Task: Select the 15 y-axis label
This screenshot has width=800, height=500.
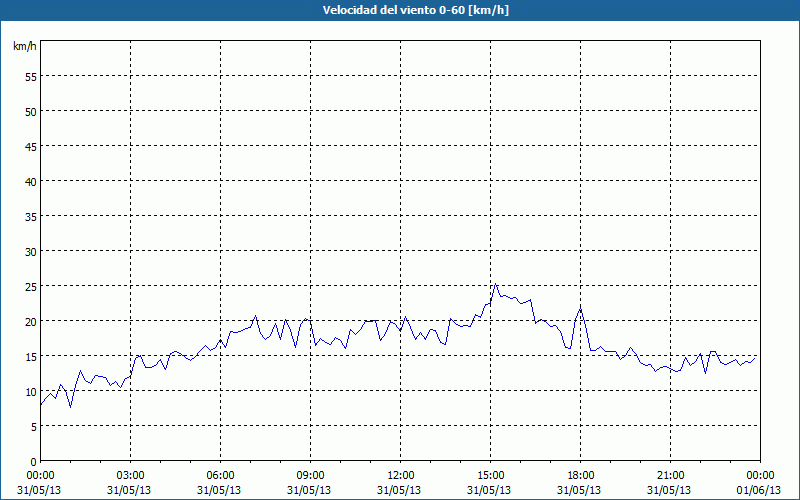Action: 31,357
